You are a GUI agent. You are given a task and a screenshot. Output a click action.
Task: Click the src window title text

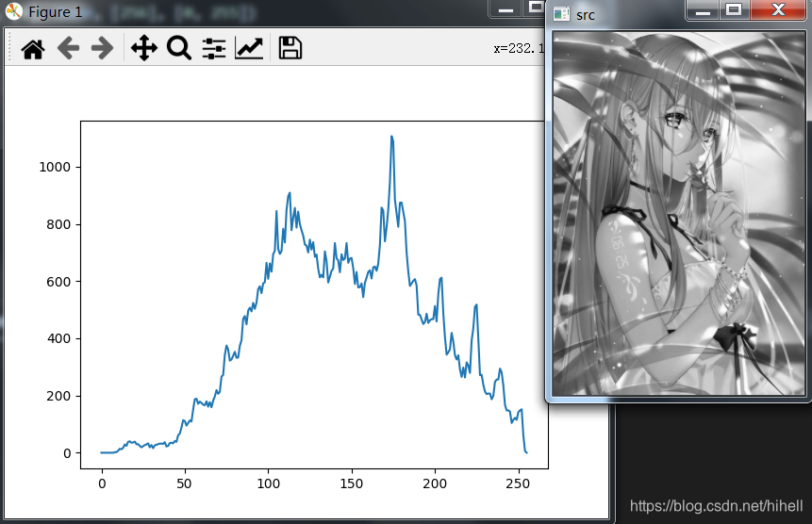[x=585, y=15]
